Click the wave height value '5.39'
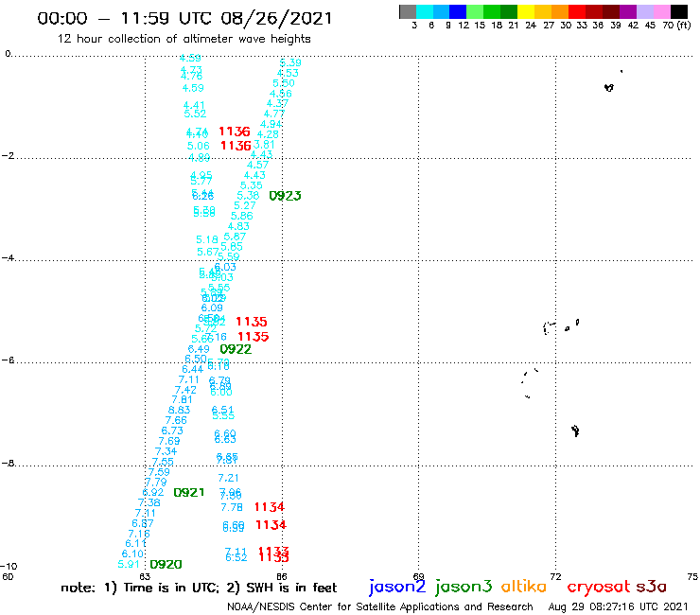700x615 pixels. (x=290, y=63)
